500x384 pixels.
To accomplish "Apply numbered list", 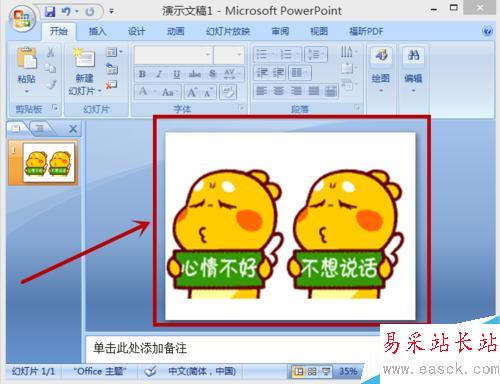I will 290,54.
